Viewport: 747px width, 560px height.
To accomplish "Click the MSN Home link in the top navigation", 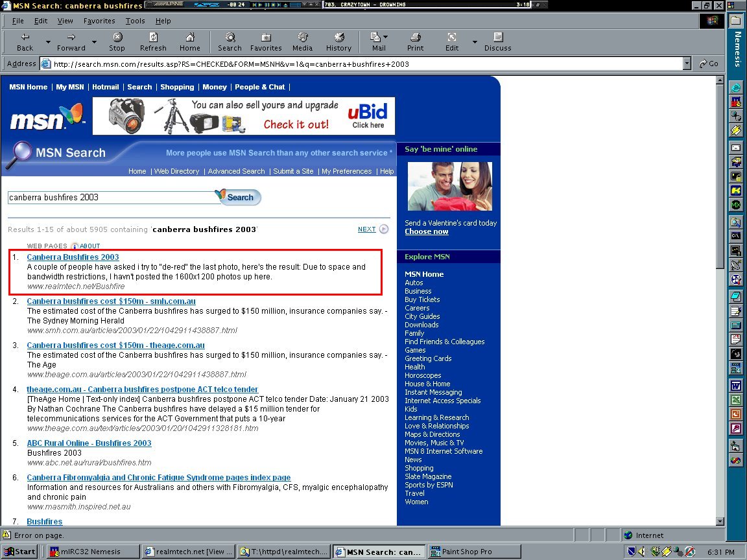I will click(28, 87).
